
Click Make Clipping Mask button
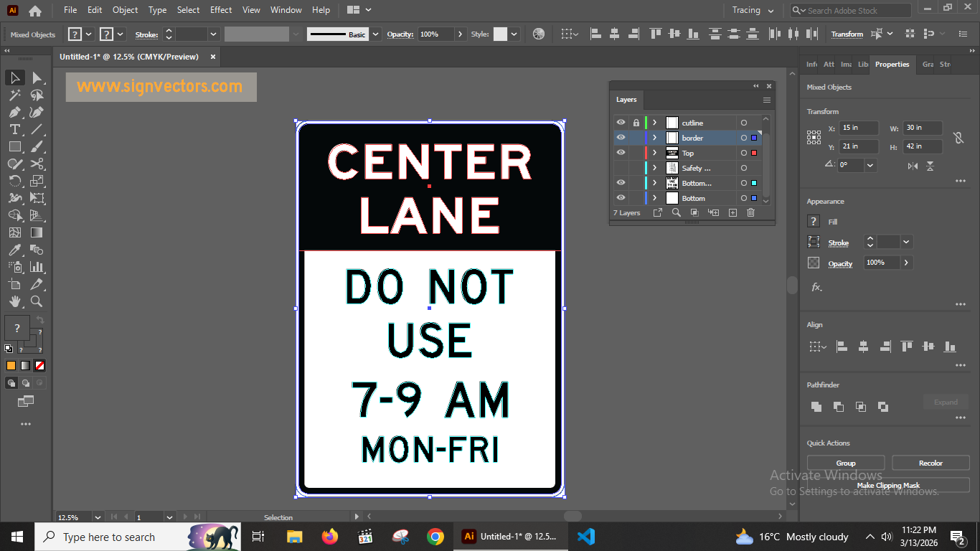(888, 485)
